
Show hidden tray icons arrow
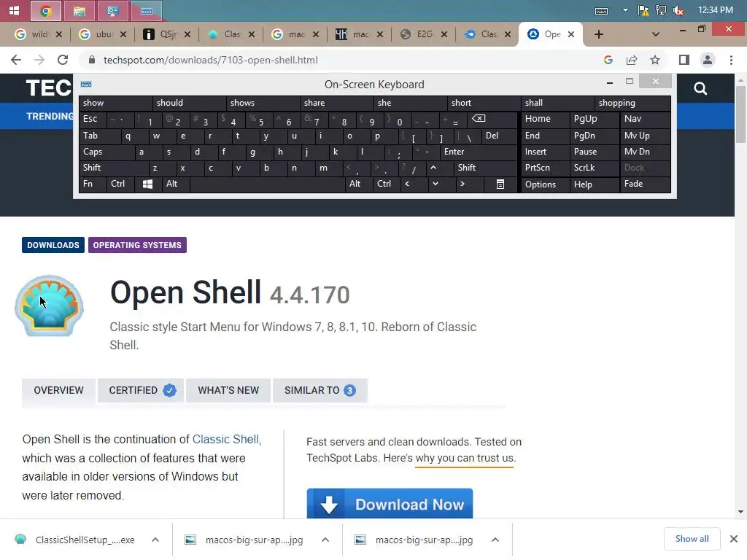click(x=625, y=10)
